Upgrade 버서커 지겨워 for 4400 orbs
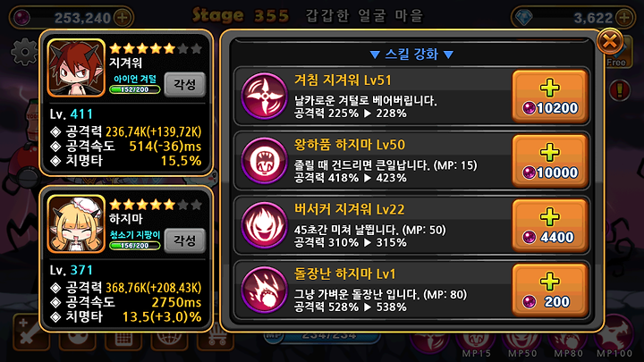This screenshot has width=644, height=362. tap(550, 225)
